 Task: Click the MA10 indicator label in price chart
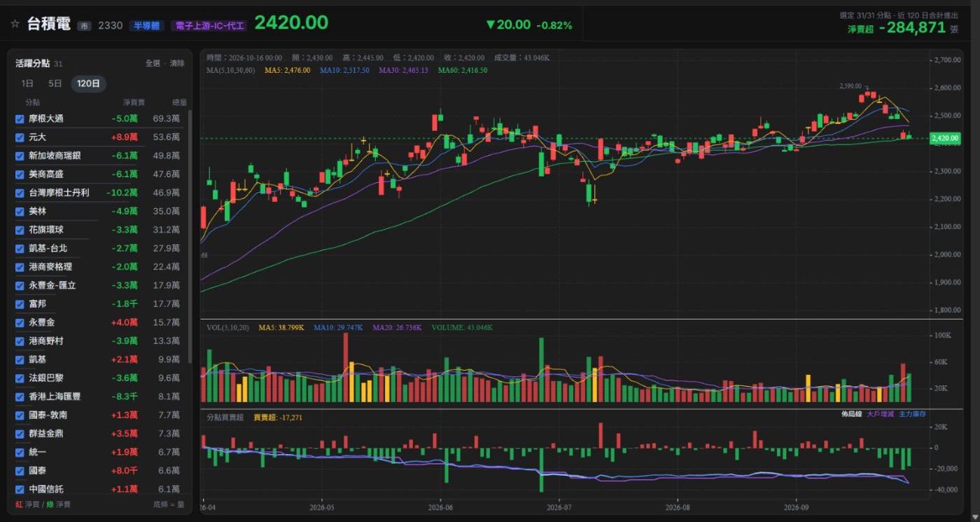(x=346, y=70)
